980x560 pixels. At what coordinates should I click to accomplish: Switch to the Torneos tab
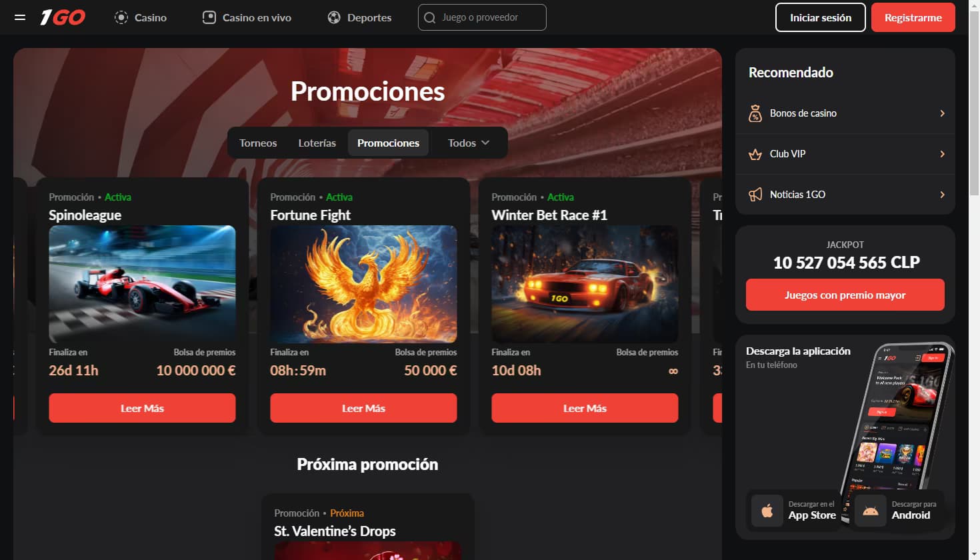[x=258, y=143]
